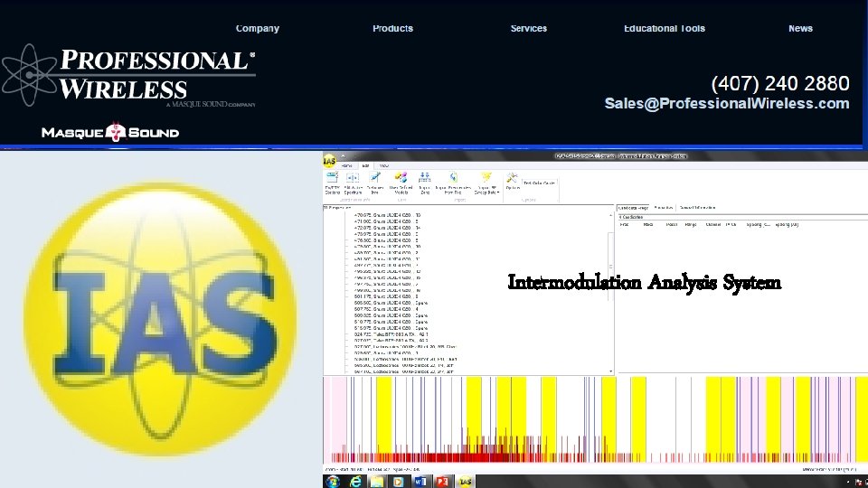Open the Products menu
Screen dimensions: 868x488
pos(392,28)
